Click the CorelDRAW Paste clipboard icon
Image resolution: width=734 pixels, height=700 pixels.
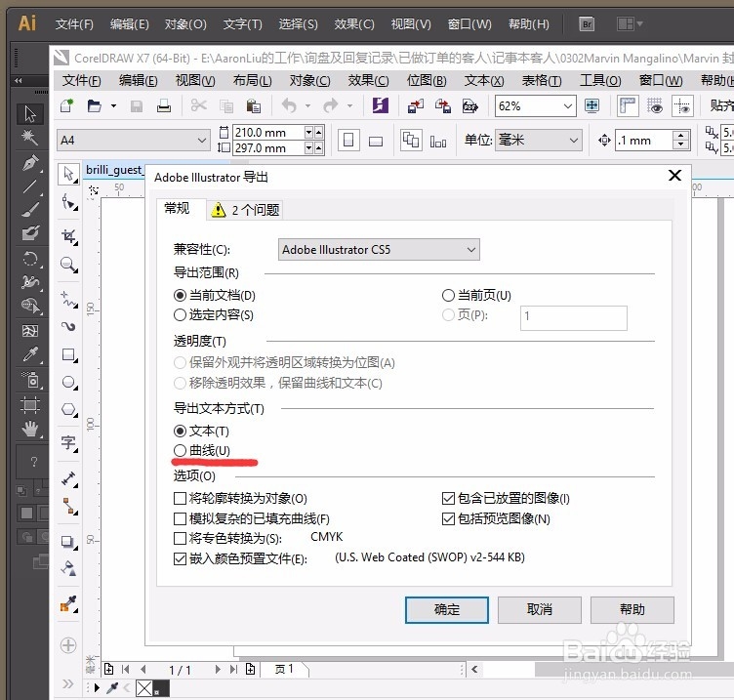pyautogui.click(x=253, y=106)
